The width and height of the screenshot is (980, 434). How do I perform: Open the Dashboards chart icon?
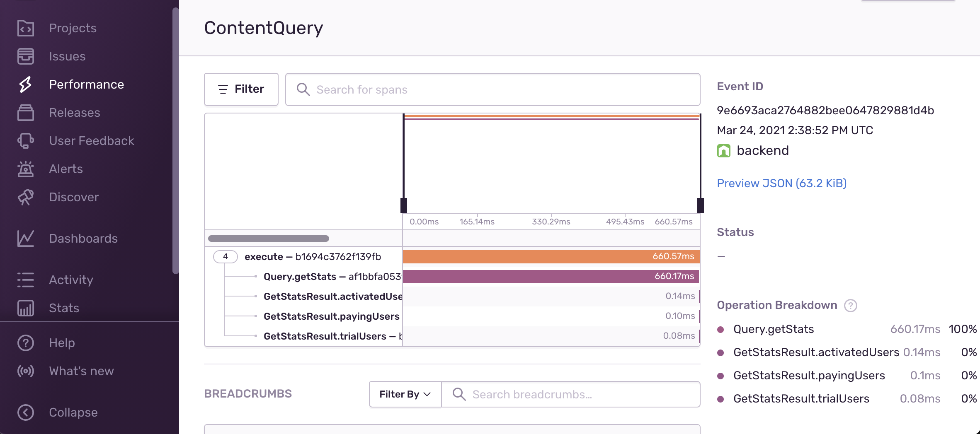point(26,239)
